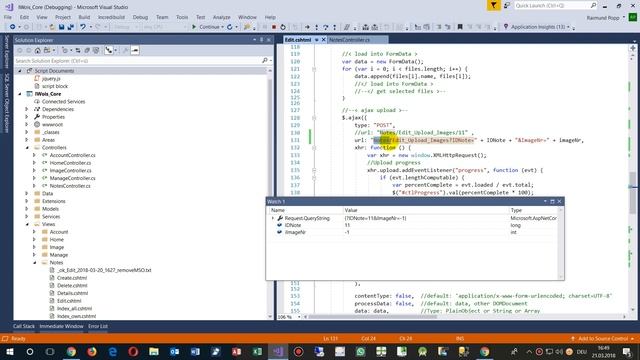Open the Server Explorer side tab
The height and width of the screenshot is (360, 640).
[x=6, y=52]
